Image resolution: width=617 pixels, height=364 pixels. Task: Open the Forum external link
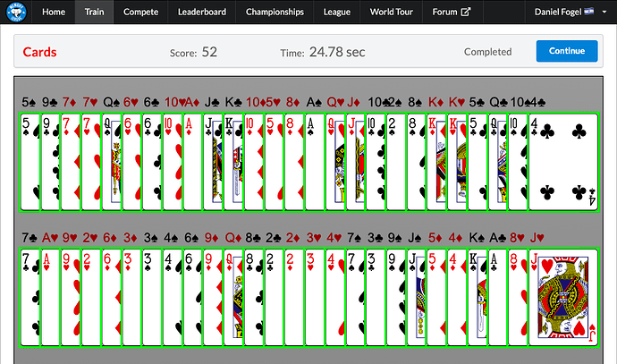pyautogui.click(x=452, y=12)
